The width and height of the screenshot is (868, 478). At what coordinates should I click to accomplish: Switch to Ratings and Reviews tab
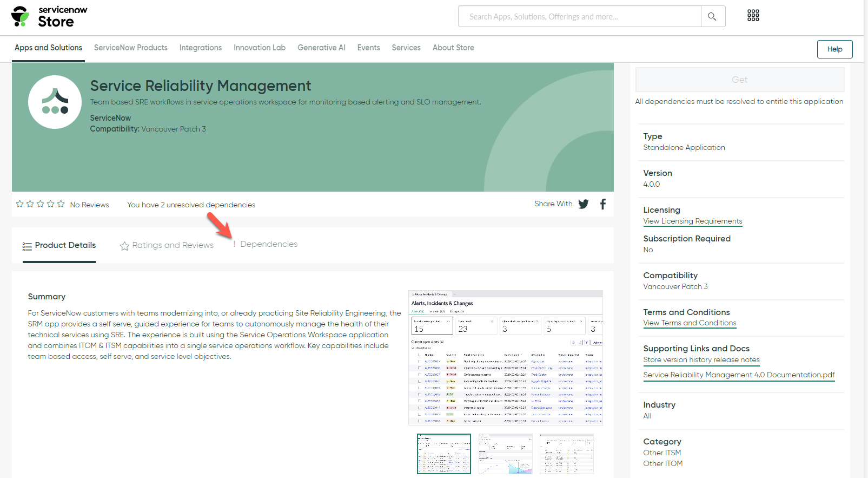tap(167, 246)
